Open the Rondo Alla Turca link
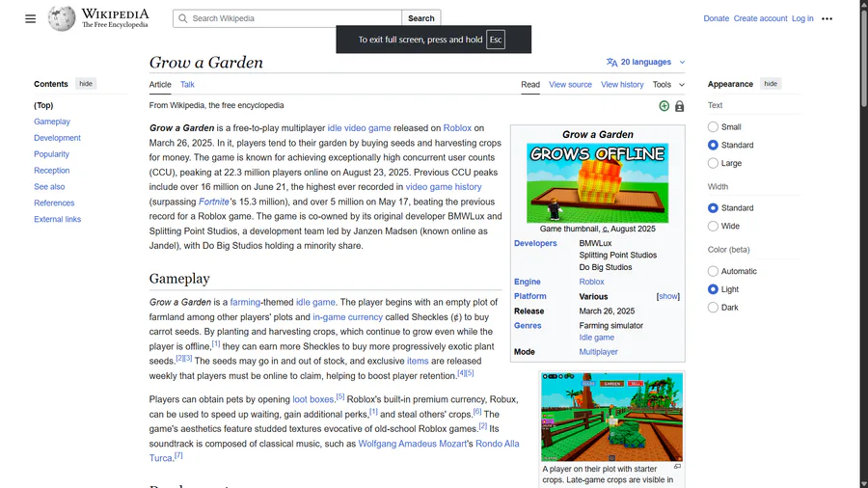This screenshot has height=488, width=868. 497,444
